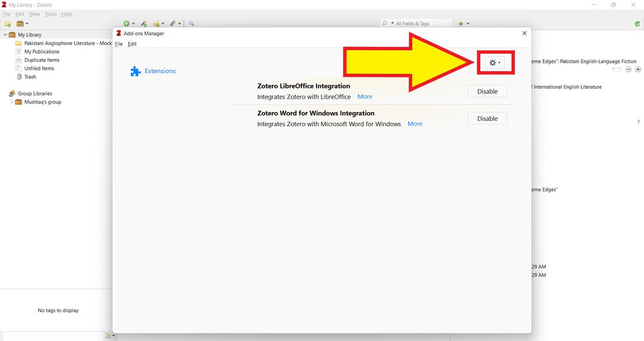
Task: Open the colored tag selector actions menu
Action: (x=110, y=336)
